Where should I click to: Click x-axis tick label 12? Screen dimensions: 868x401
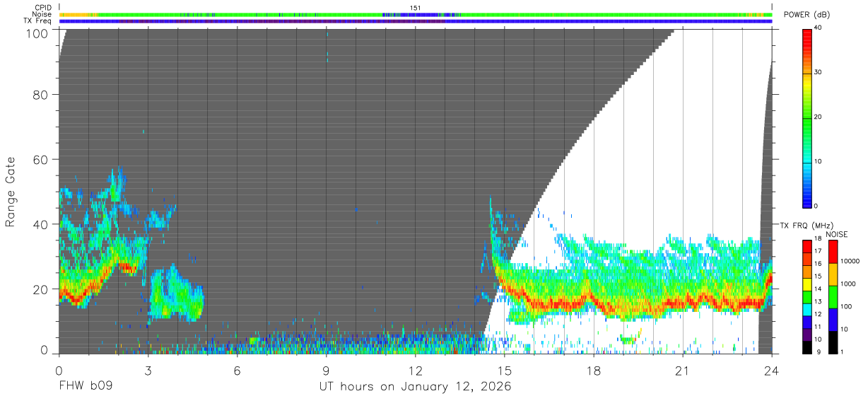(x=416, y=371)
